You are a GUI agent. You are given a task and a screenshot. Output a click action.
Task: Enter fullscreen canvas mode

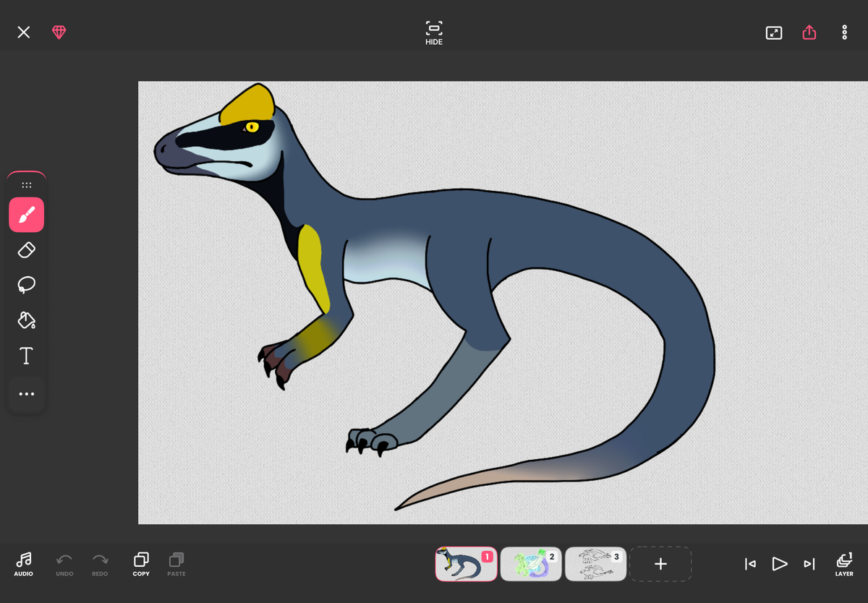[x=774, y=33]
